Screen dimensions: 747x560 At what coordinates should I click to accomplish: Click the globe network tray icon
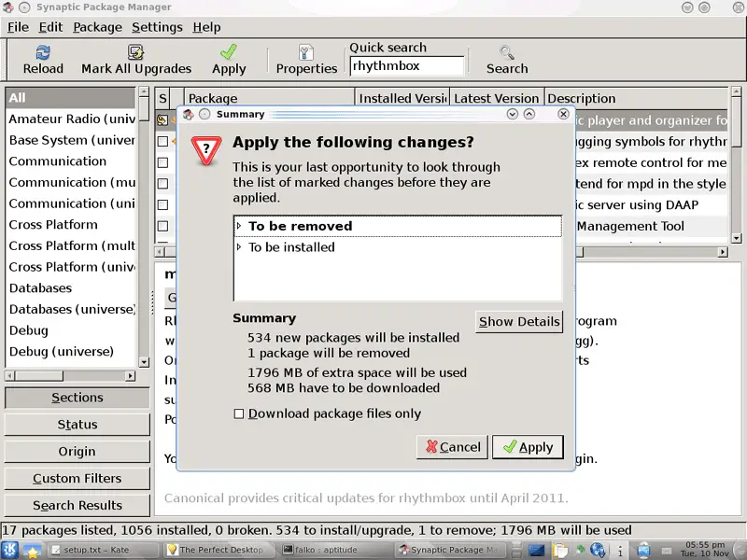click(x=598, y=551)
